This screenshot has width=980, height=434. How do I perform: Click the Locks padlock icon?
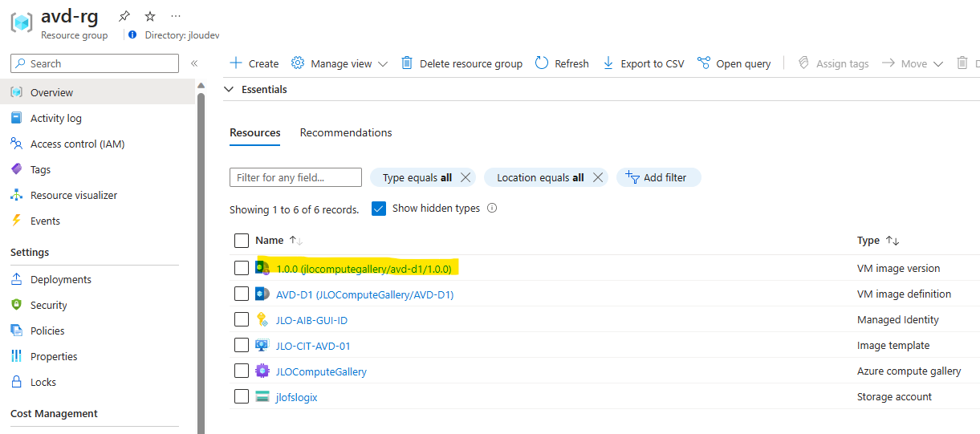coord(16,382)
